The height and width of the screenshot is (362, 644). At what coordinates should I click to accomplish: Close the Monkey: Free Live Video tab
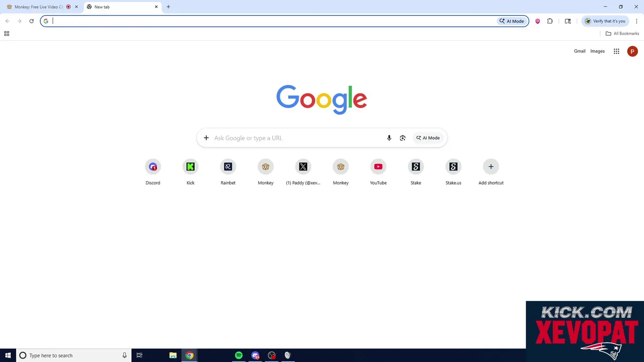coord(76,7)
